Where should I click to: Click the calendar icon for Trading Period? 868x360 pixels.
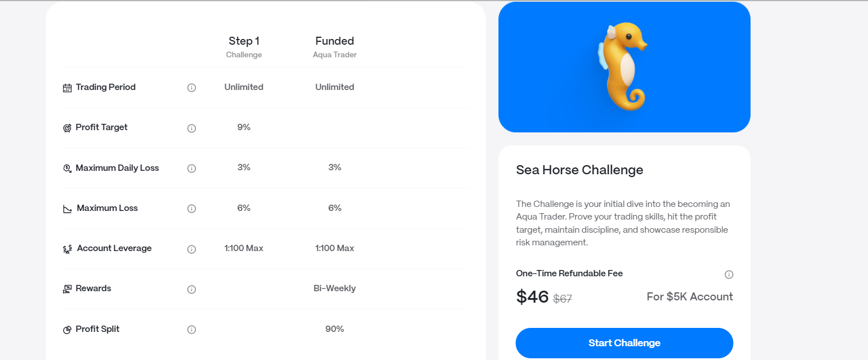point(68,88)
